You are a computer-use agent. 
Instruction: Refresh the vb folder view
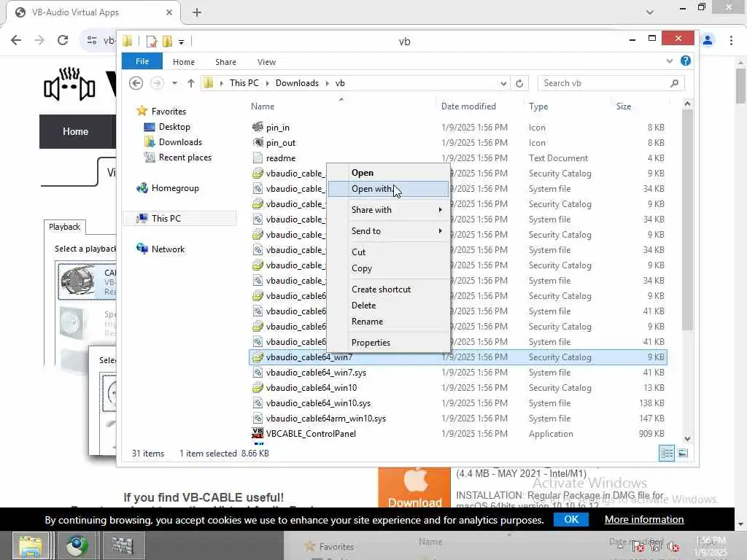[x=519, y=83]
